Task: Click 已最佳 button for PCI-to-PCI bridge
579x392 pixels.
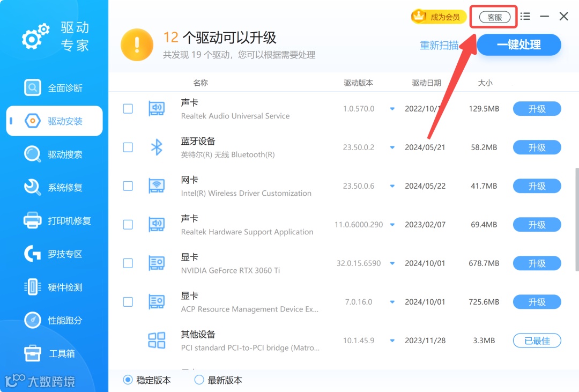Action: click(537, 341)
